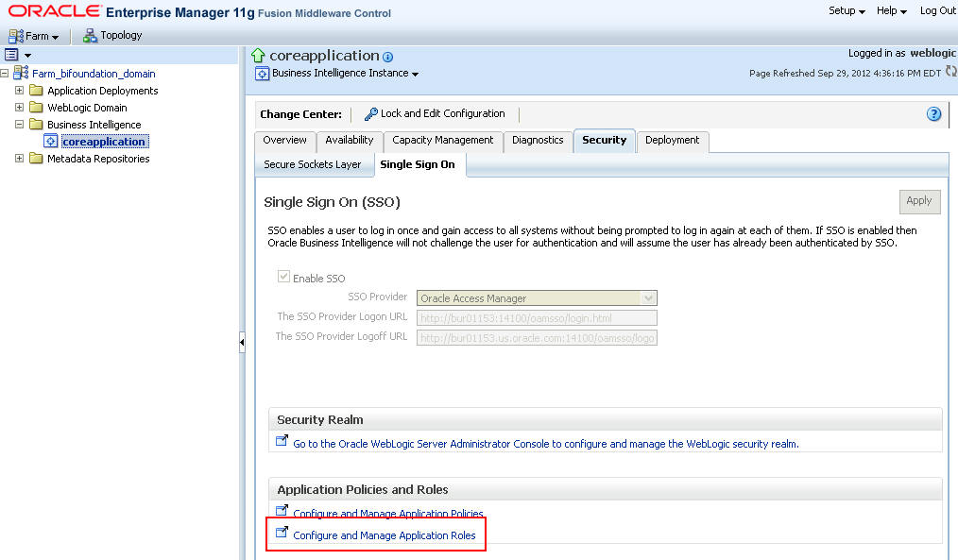Open Configure and Manage Application Roles link
The image size is (958, 560).
click(x=385, y=535)
